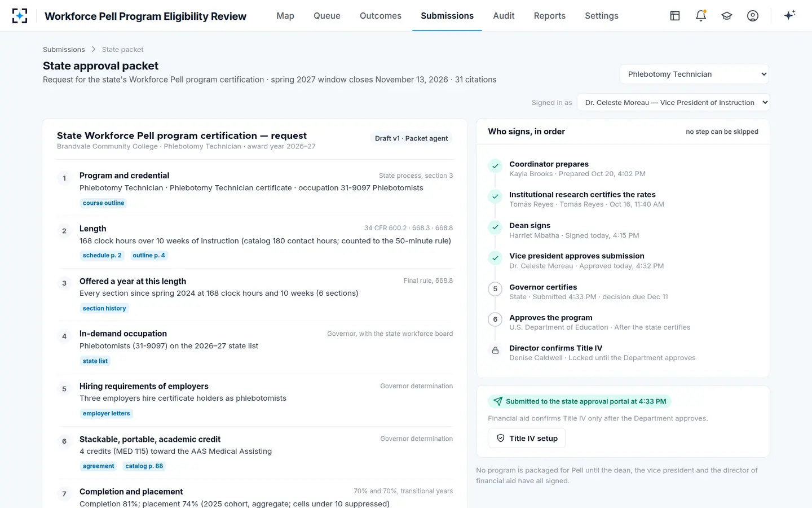Open the sparkle assistant icon
This screenshot has height=508, width=812.
tap(789, 15)
